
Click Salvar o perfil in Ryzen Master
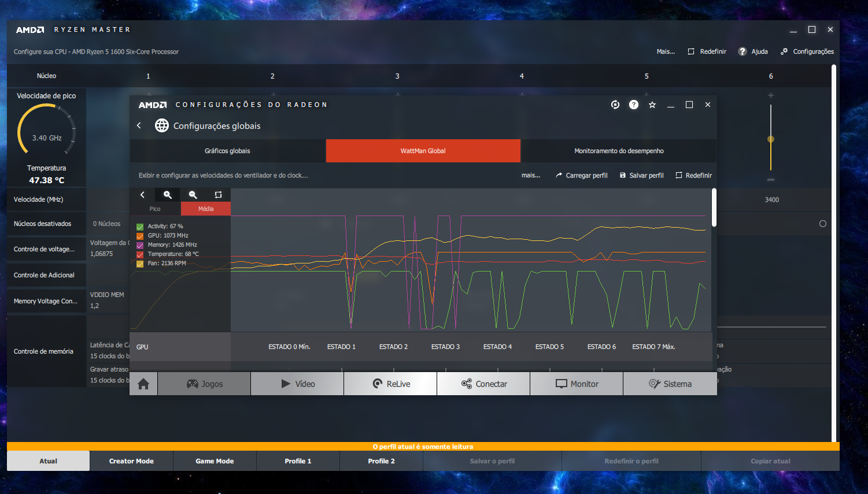click(492, 461)
